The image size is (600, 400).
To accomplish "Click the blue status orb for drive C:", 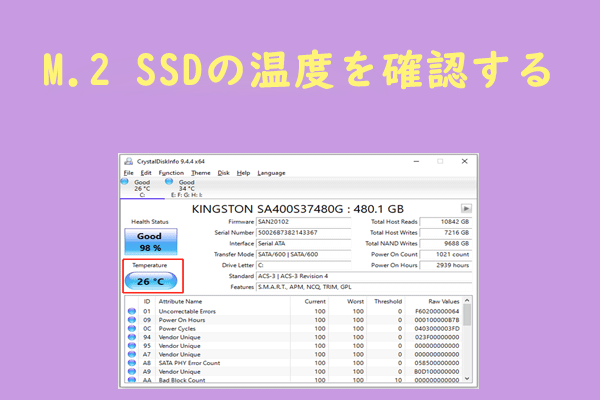I will (x=125, y=182).
